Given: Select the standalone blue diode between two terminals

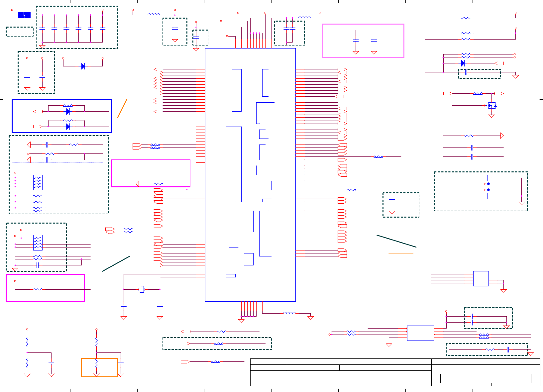Looking at the screenshot, I should [83, 66].
